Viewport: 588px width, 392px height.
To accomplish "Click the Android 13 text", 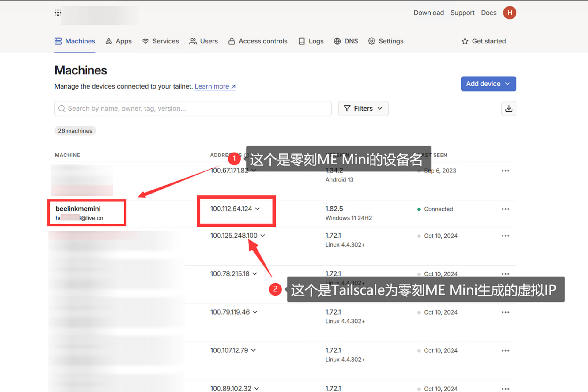I will coord(339,180).
